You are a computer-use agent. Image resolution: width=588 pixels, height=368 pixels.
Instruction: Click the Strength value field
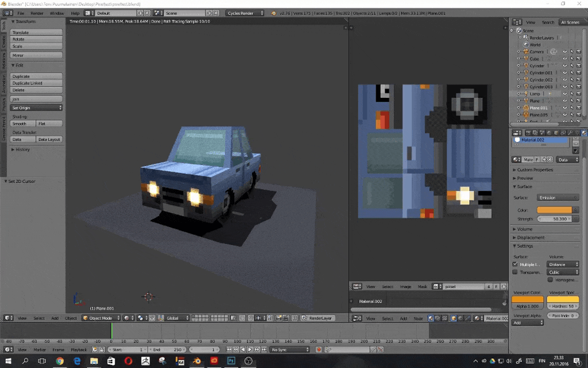tap(555, 219)
